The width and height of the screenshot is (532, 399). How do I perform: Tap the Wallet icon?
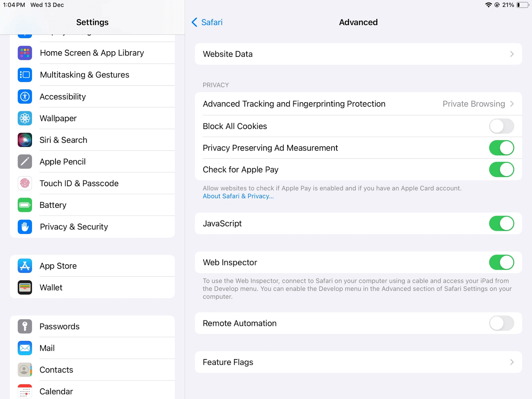[x=25, y=287]
